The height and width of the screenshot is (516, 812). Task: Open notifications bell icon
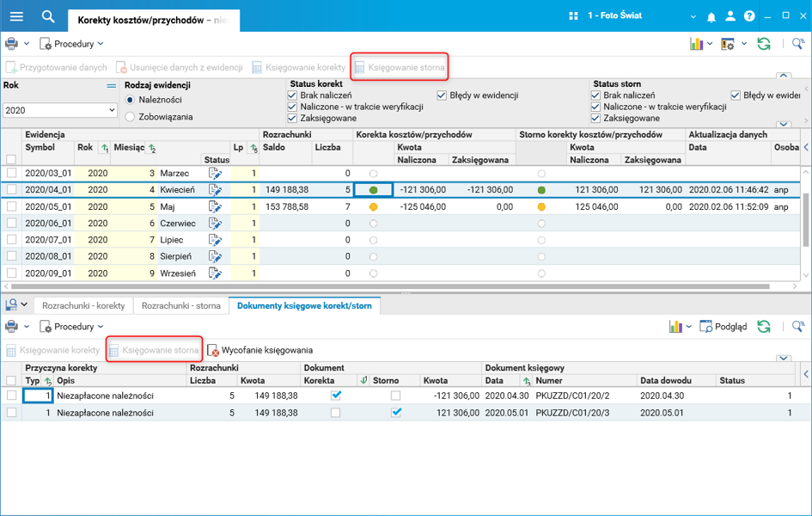(711, 16)
